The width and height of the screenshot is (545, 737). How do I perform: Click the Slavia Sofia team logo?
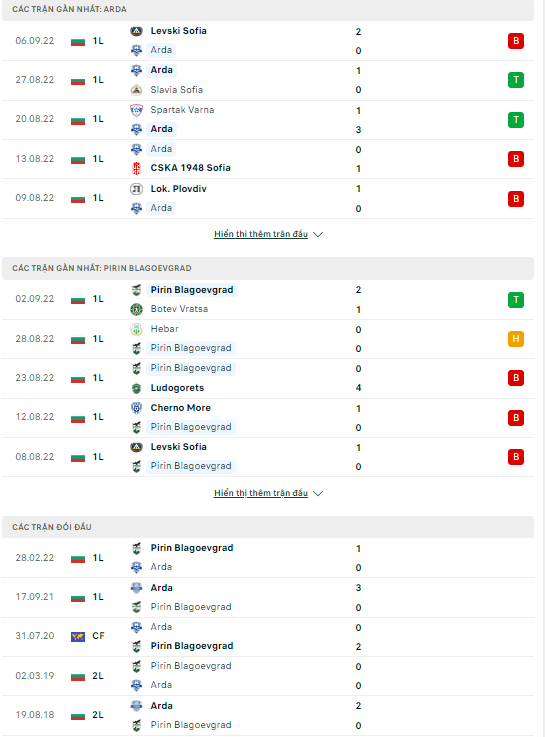click(x=136, y=90)
